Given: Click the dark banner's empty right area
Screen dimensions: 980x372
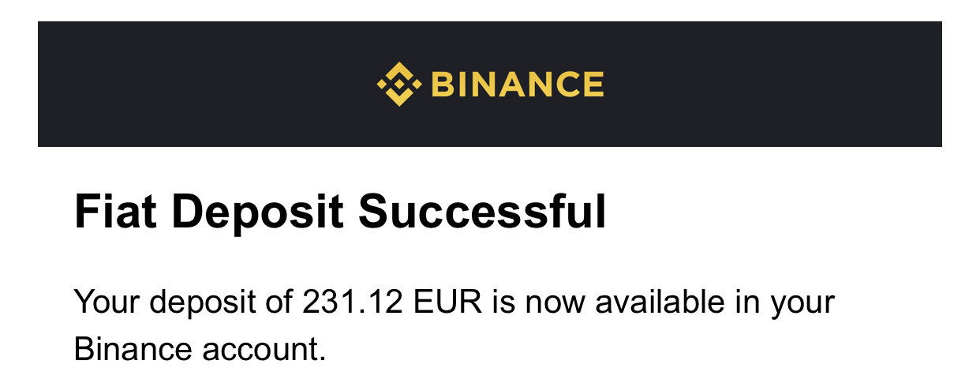Looking at the screenshot, I should pyautogui.click(x=773, y=84).
